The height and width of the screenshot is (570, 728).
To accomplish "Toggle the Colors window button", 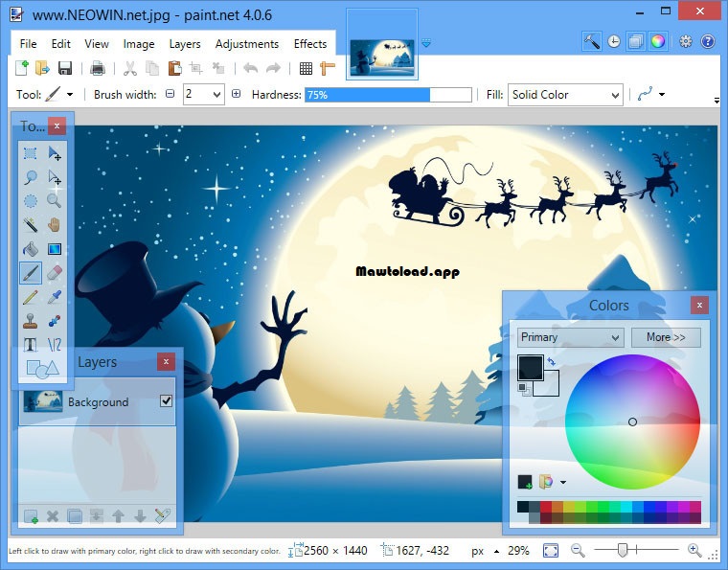I will [658, 42].
